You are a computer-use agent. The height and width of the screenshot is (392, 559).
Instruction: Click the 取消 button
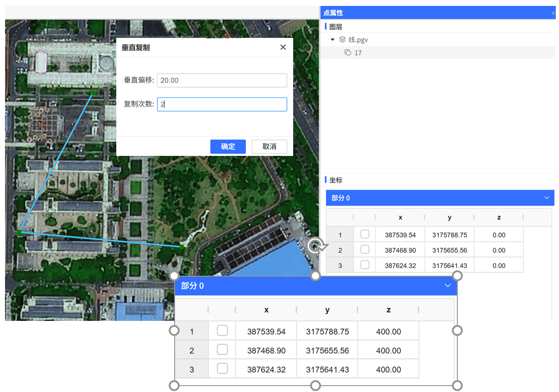(x=269, y=147)
